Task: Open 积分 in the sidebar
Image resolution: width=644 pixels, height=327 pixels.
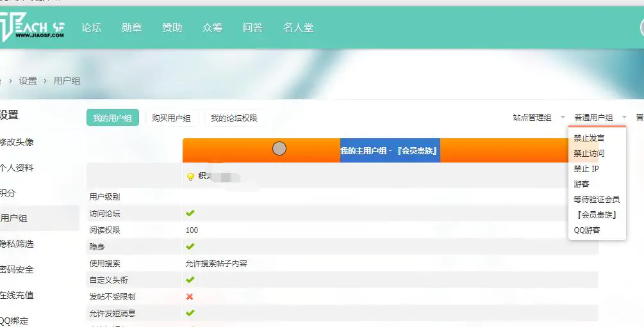Action: 8,193
